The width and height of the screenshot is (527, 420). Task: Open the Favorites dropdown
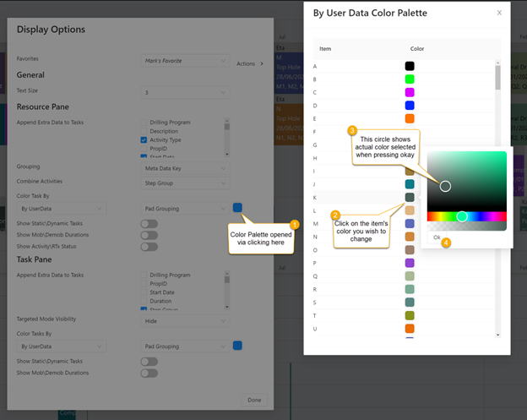(x=185, y=62)
